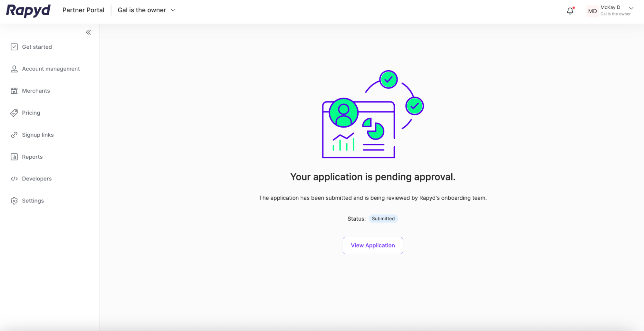Select the Developers code icon
Screen dimensions: 644x331
point(14,179)
